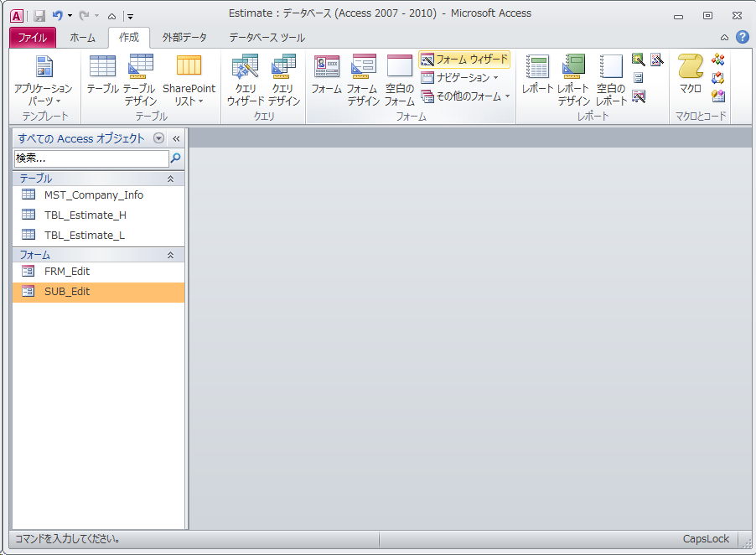756x555 pixels.
Task: Select the FRM_Edit form
Action: pos(98,272)
